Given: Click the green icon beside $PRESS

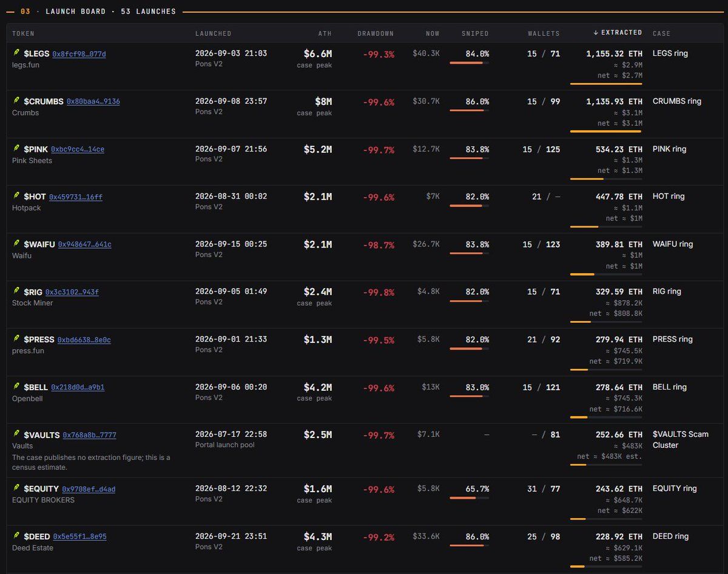Looking at the screenshot, I should pyautogui.click(x=16, y=339).
